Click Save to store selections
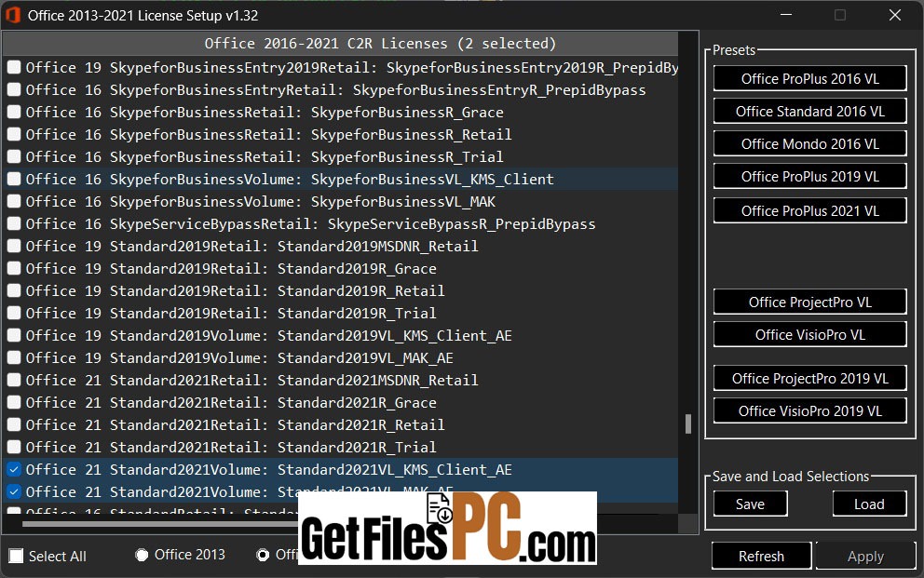 point(750,504)
